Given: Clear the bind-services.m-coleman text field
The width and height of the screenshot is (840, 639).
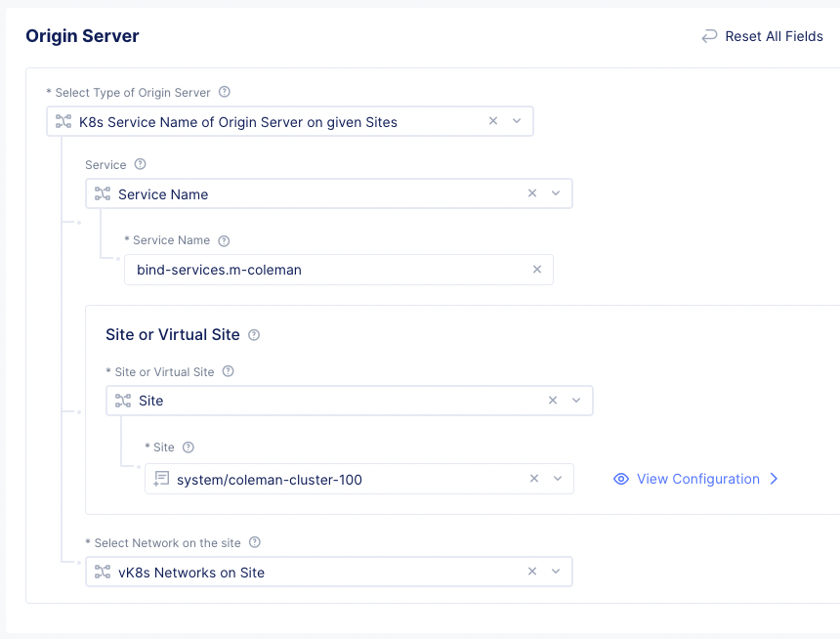Looking at the screenshot, I should (536, 270).
